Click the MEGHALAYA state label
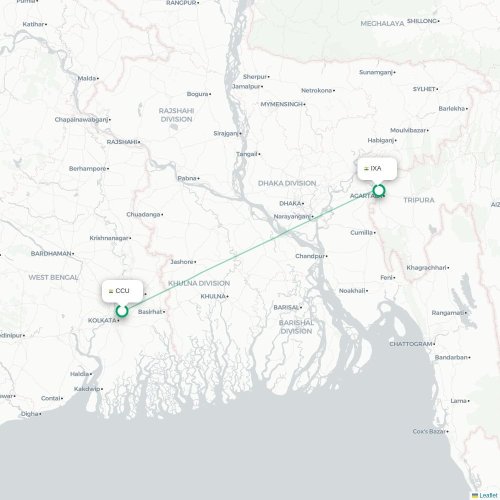This screenshot has width=500, height=500. [x=382, y=23]
